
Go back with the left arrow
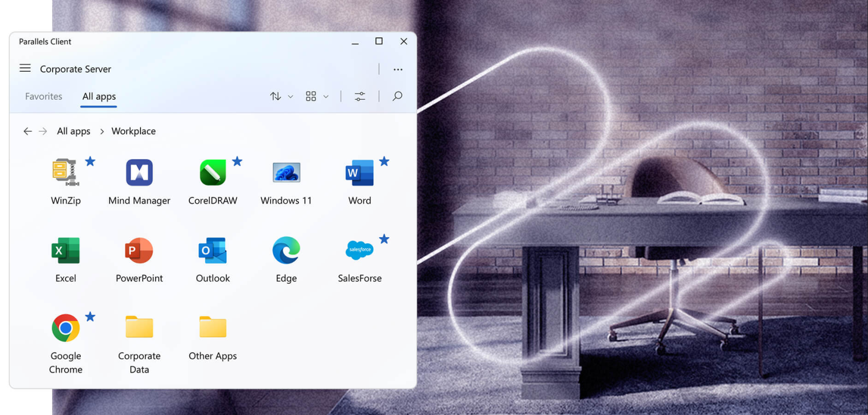[28, 131]
